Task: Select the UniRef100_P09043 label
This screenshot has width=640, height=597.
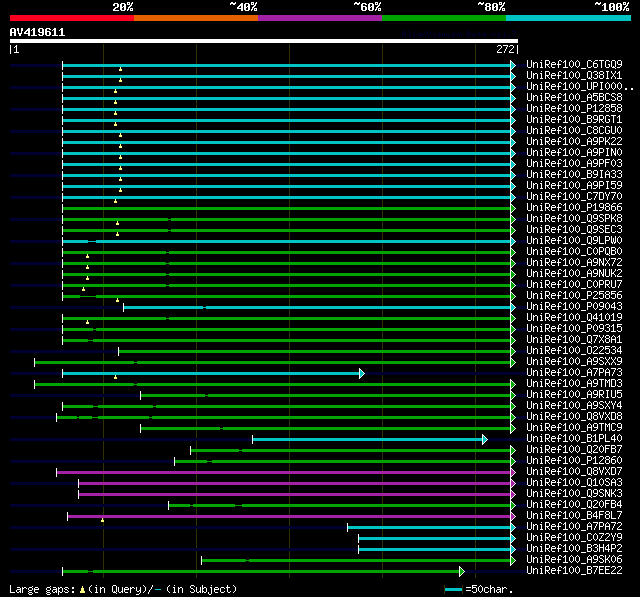Action: tap(574, 307)
